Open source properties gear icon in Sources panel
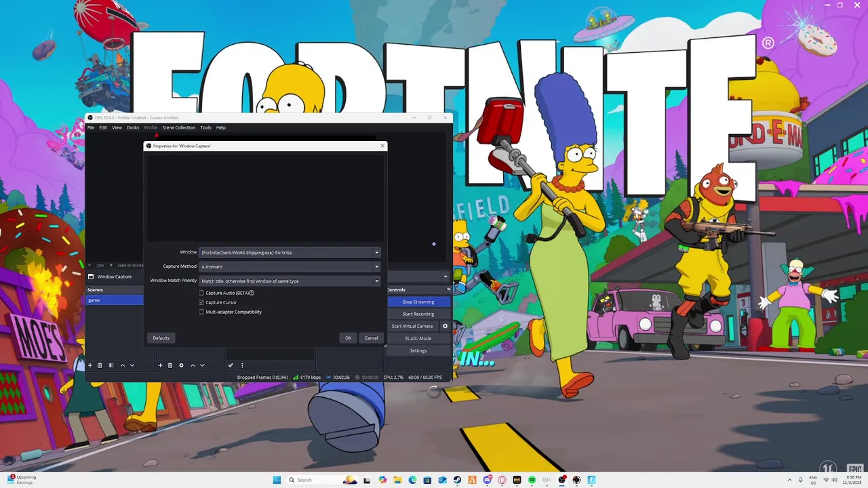This screenshot has height=488, width=868. 181,365
